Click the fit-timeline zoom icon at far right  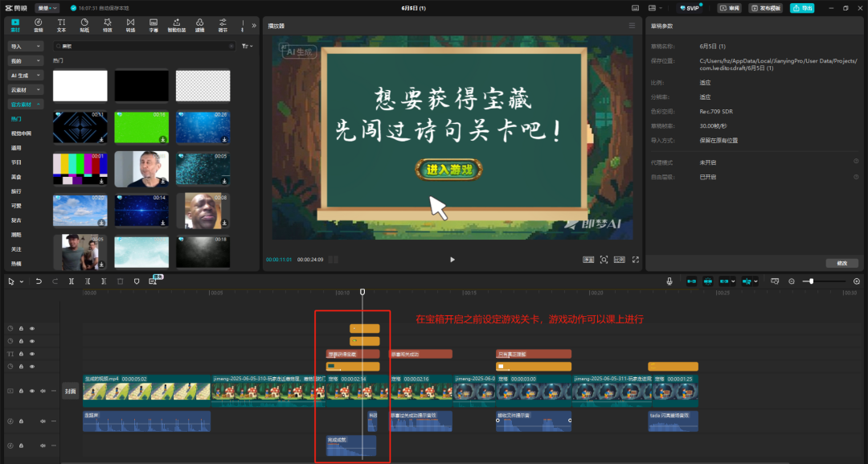point(856,281)
